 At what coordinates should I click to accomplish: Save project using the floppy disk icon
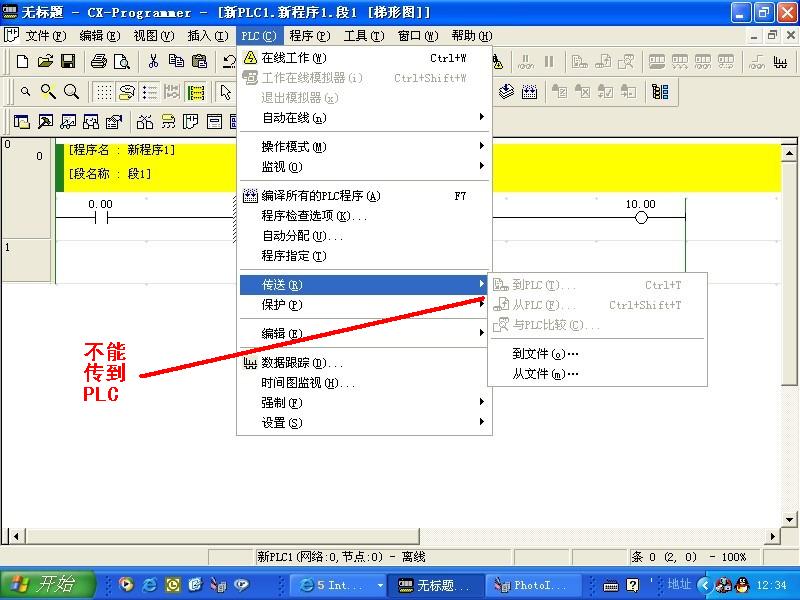[x=68, y=62]
